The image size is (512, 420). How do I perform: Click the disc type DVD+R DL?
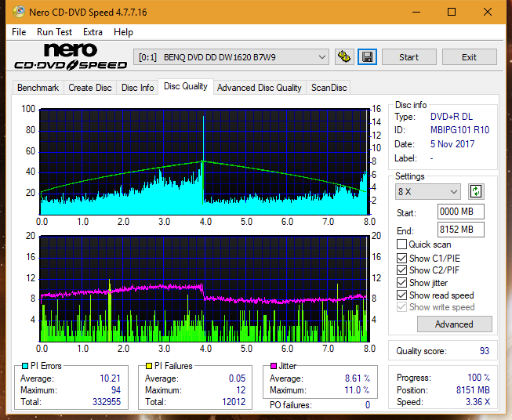(452, 117)
